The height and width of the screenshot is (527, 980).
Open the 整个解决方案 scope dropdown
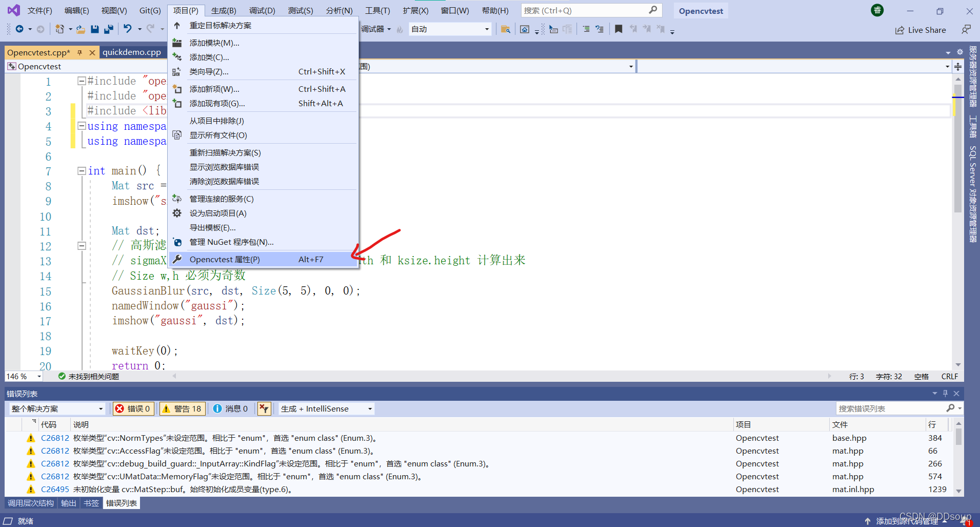coord(57,408)
